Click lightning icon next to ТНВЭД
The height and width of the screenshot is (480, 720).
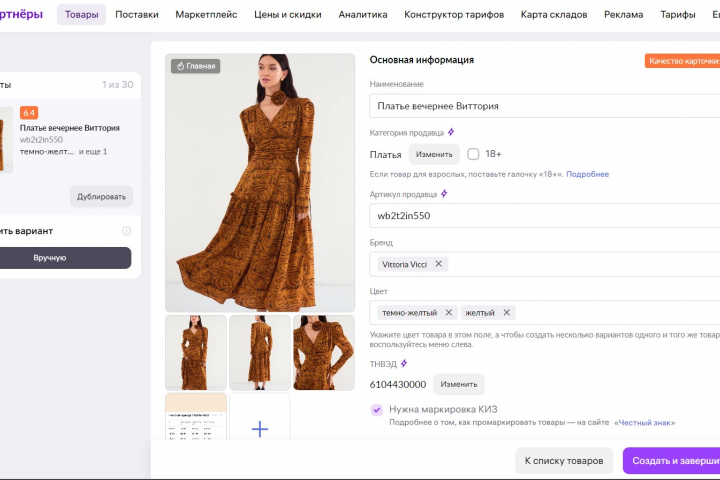(404, 363)
